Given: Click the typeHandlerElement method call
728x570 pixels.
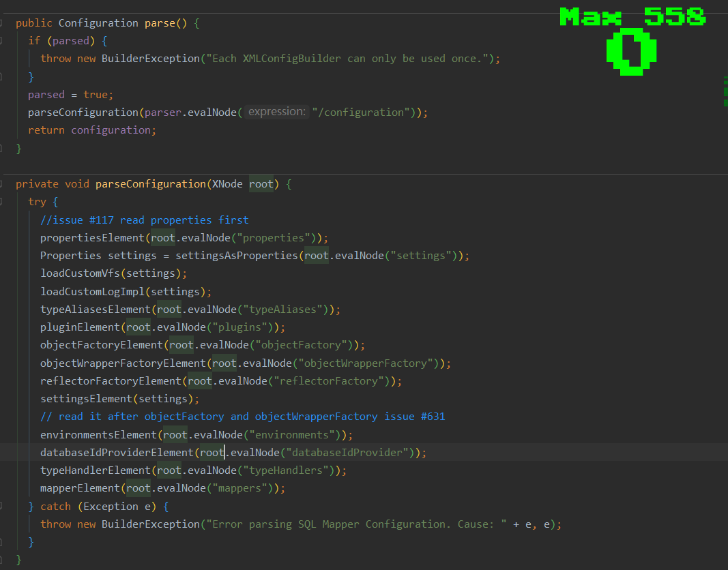Looking at the screenshot, I should 96,470.
